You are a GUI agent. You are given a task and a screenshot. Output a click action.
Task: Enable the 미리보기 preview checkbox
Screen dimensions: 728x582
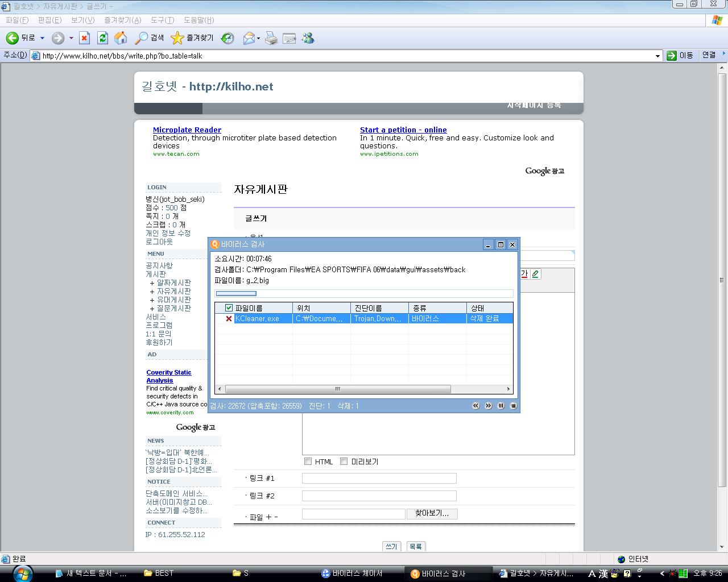(x=344, y=462)
